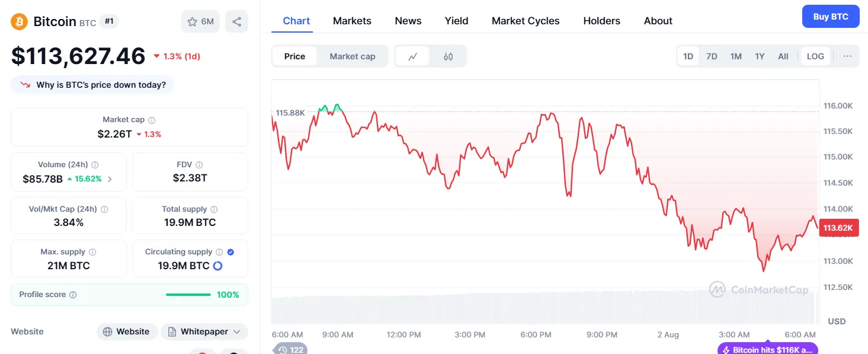Switch to candlestick chart view
This screenshot has height=354, width=868.
point(448,56)
